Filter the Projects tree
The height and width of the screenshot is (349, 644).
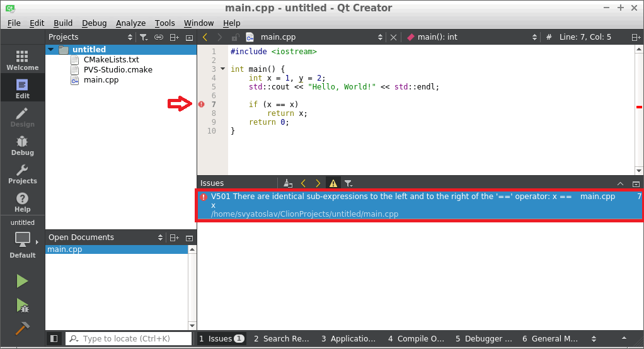(143, 37)
